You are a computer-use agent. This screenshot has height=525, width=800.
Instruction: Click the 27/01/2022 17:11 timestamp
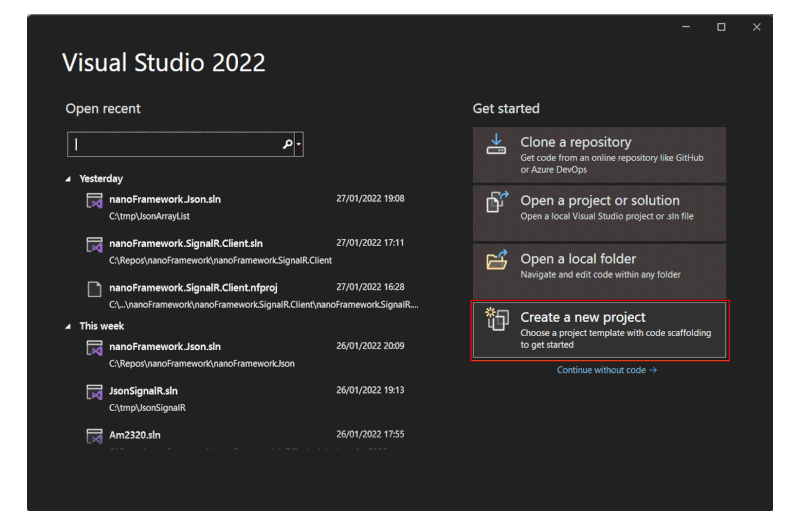tap(370, 243)
